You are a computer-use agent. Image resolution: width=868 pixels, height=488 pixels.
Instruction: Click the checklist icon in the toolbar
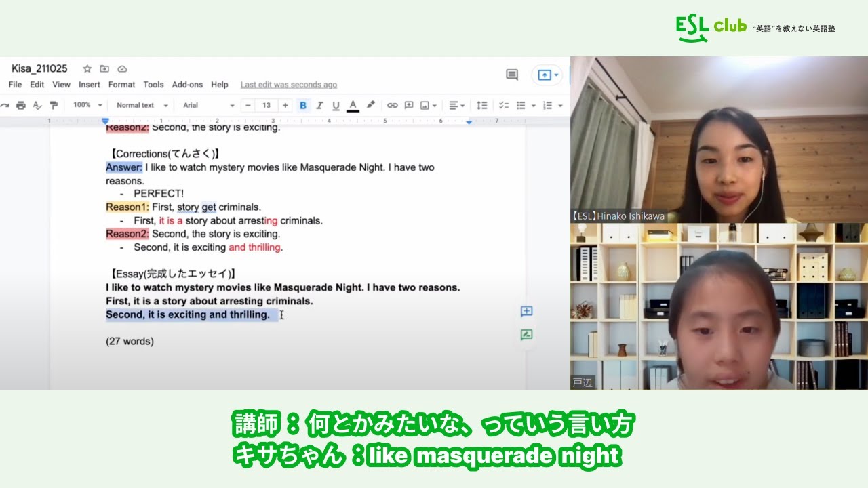pyautogui.click(x=504, y=105)
